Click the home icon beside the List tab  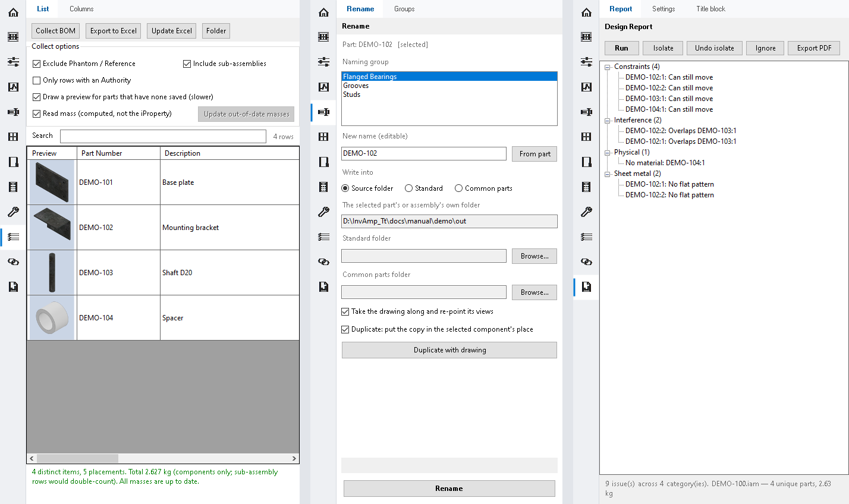coord(13,12)
